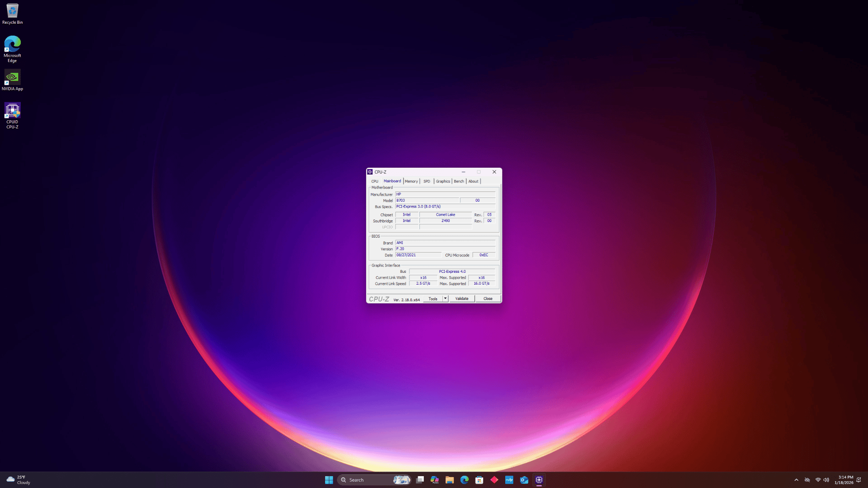
Task: Click the taskbar Search box
Action: point(375,480)
